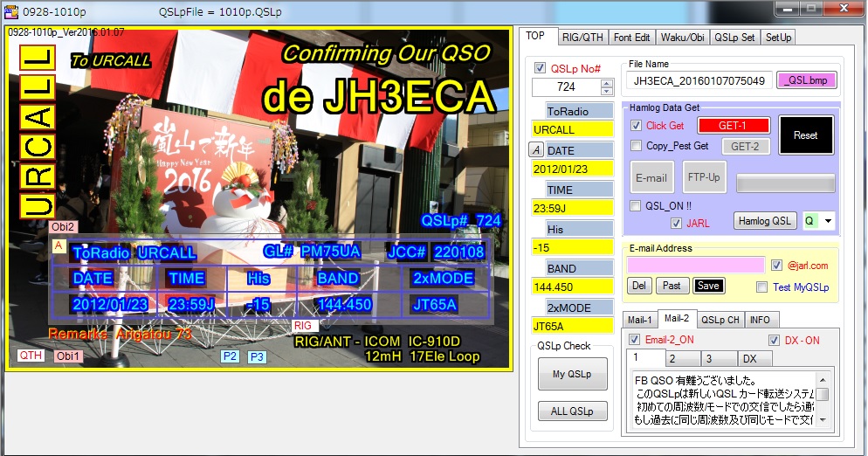
Task: Switch to the RIG/QTH tab
Action: [581, 38]
